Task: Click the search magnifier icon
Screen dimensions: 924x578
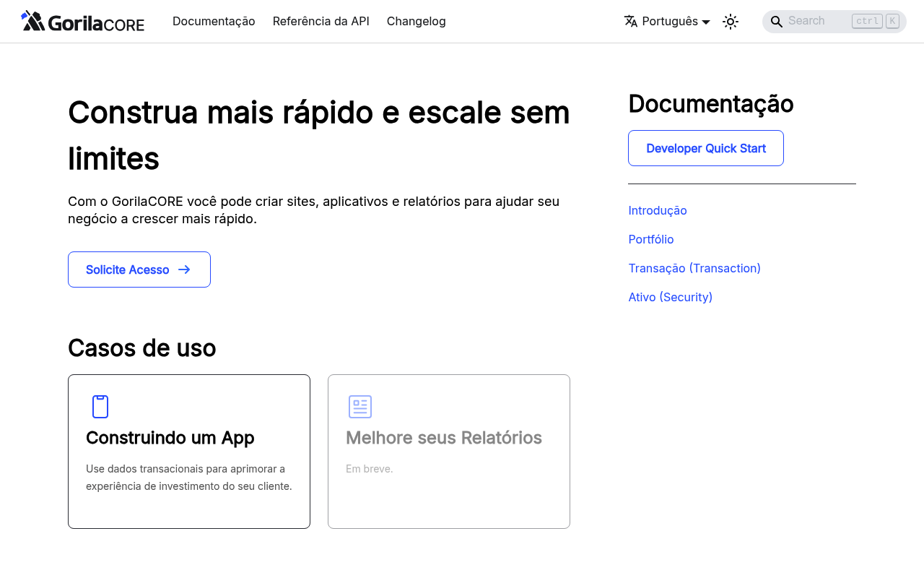Action: (777, 22)
